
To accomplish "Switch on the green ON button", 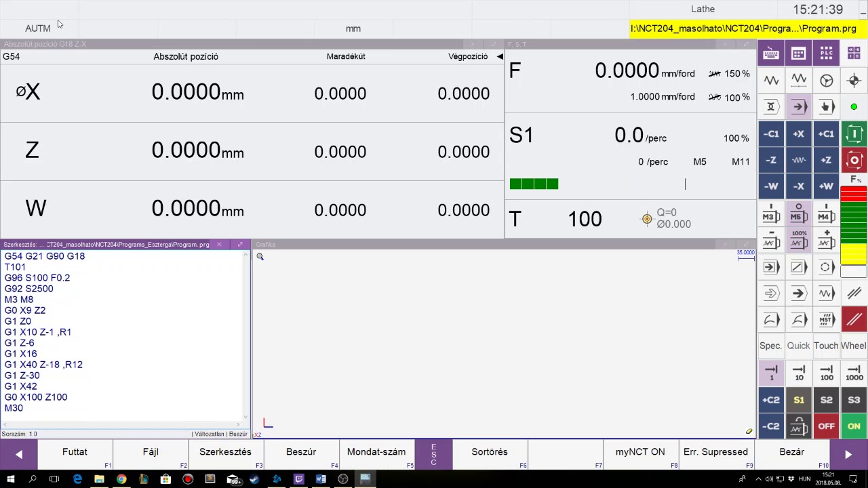I will point(854,426).
